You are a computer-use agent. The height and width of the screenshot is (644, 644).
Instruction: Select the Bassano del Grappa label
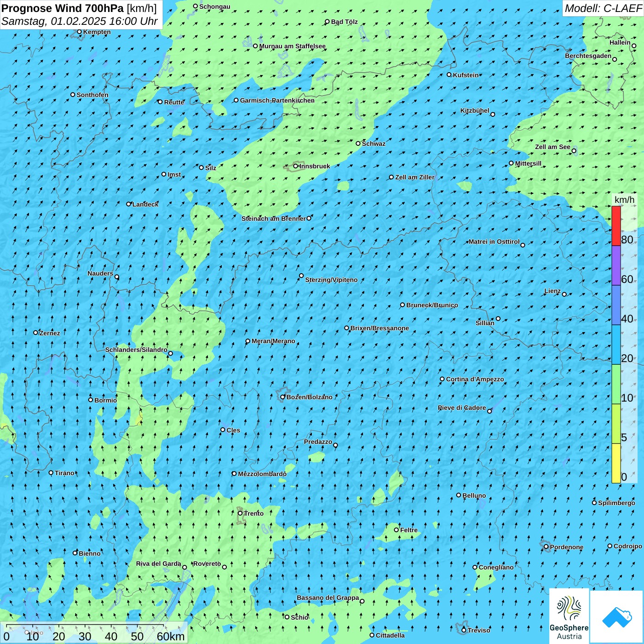click(328, 598)
